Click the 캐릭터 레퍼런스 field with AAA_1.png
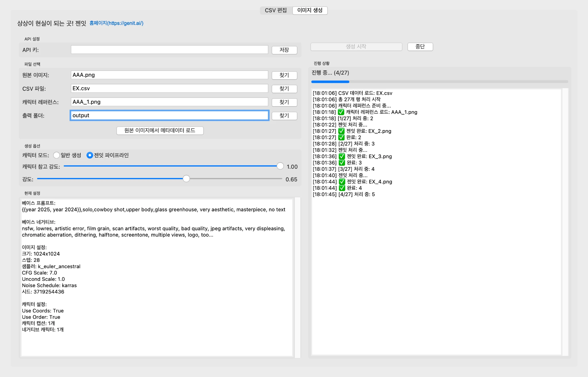This screenshot has width=588, height=377. 169,102
